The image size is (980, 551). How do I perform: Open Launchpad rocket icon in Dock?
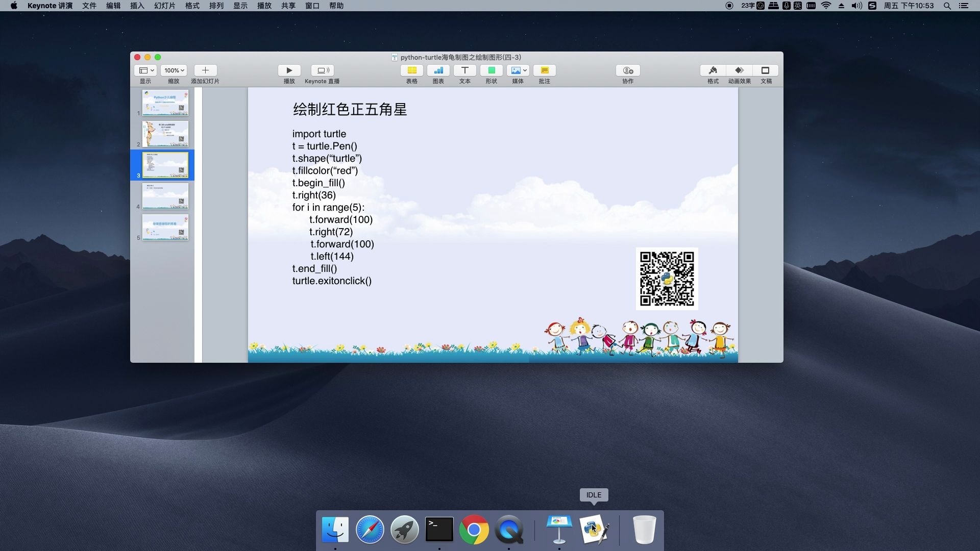point(405,530)
